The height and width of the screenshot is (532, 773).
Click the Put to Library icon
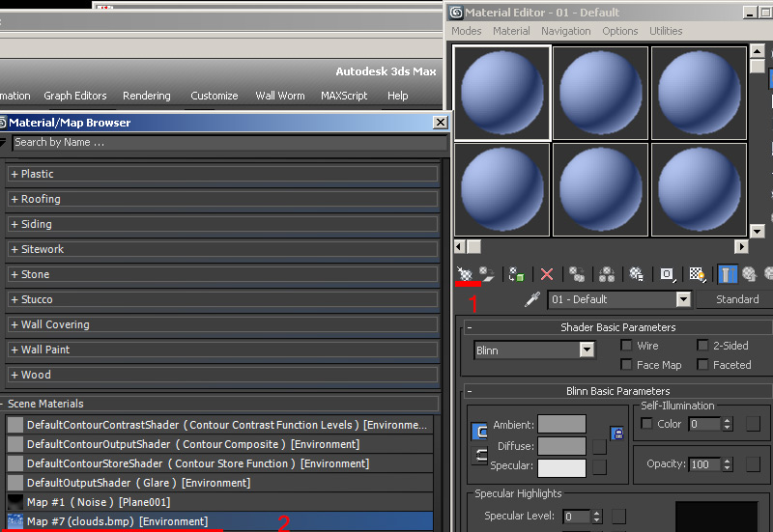coord(637,274)
